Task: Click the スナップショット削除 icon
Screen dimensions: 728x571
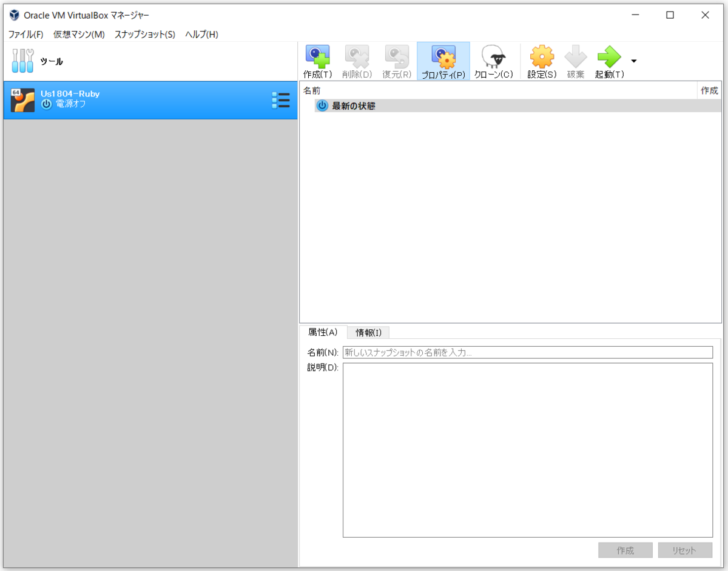Action: tap(357, 58)
